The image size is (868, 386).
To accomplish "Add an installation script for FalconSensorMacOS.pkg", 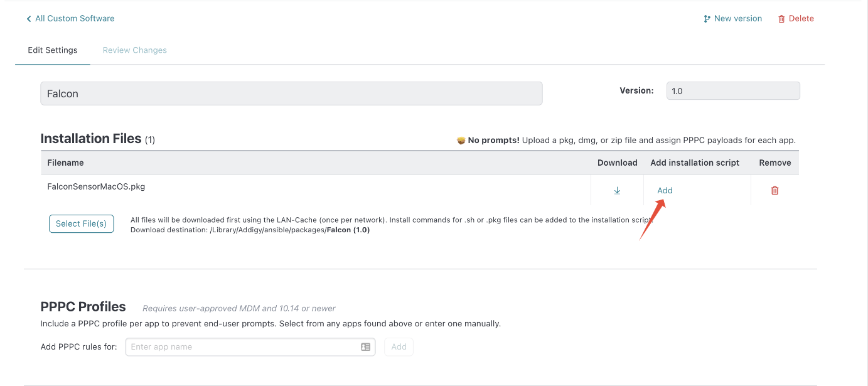I will click(665, 190).
